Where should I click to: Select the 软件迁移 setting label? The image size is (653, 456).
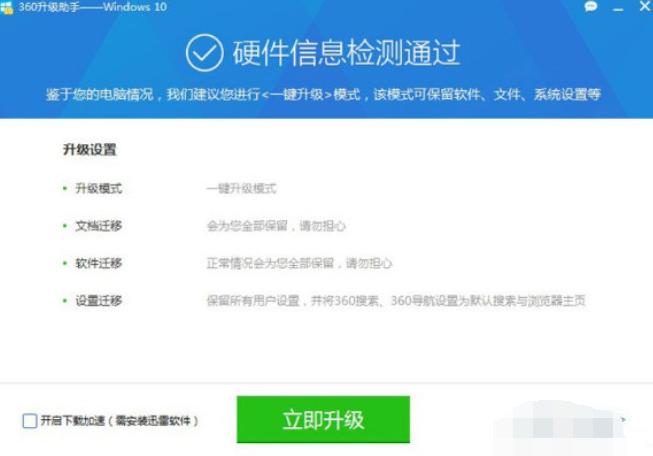pyautogui.click(x=98, y=263)
